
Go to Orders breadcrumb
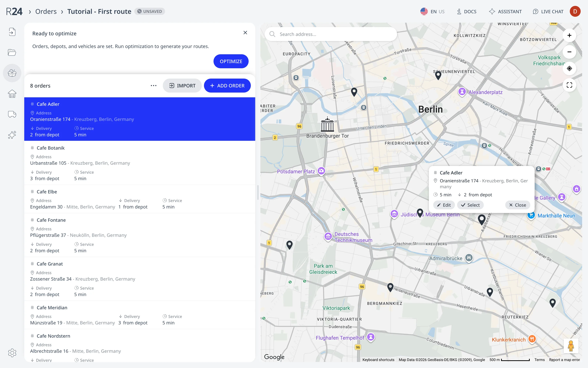tap(46, 11)
